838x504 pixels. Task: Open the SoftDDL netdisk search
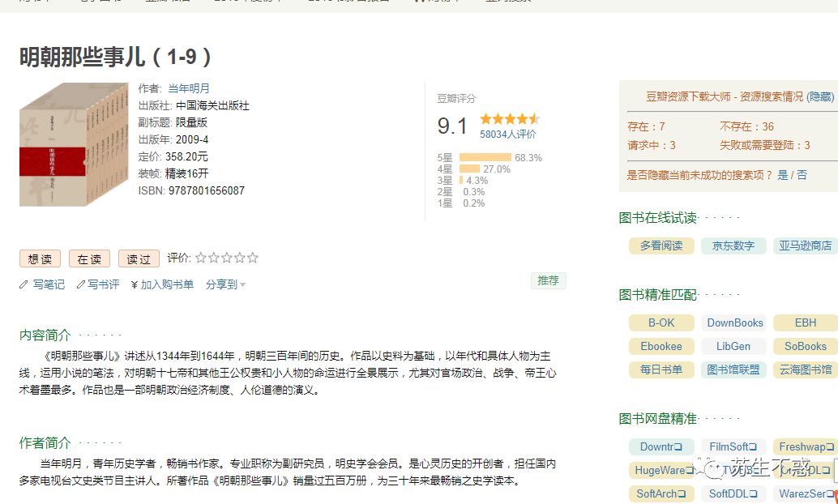(733, 493)
